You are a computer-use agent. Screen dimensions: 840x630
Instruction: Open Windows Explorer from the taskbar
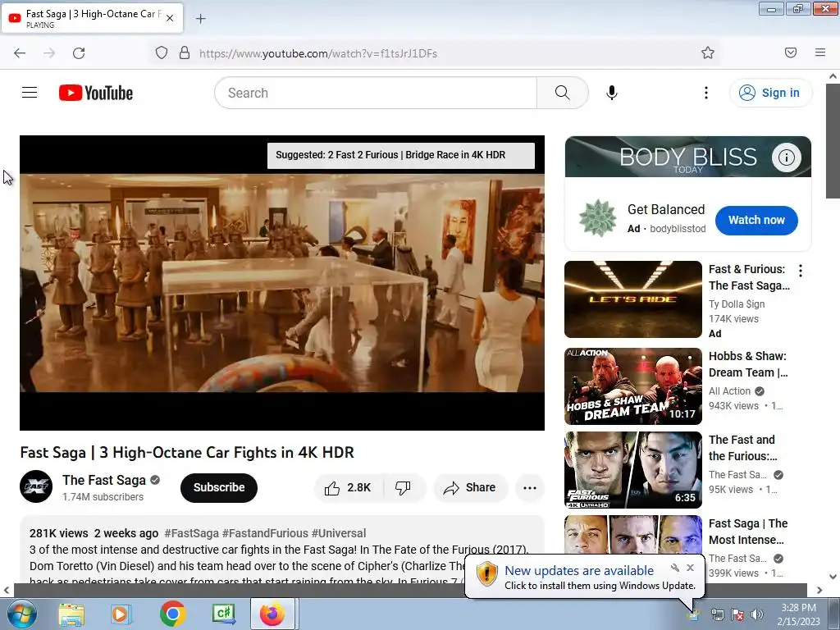pyautogui.click(x=71, y=614)
